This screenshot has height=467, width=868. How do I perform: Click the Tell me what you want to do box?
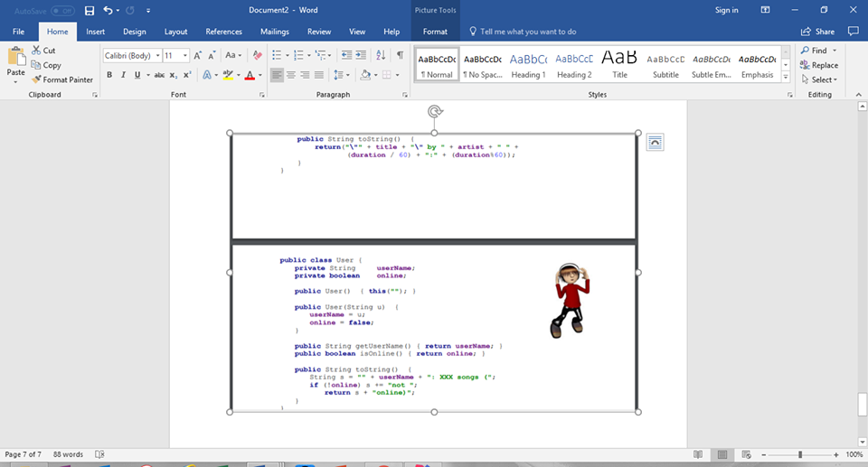click(x=528, y=32)
